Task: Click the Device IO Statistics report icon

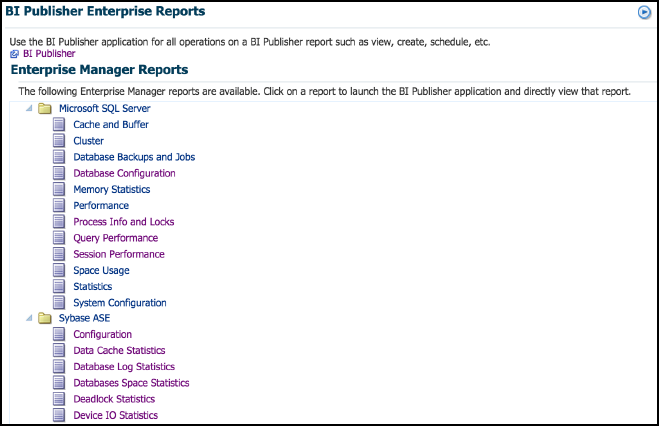Action: [x=59, y=415]
